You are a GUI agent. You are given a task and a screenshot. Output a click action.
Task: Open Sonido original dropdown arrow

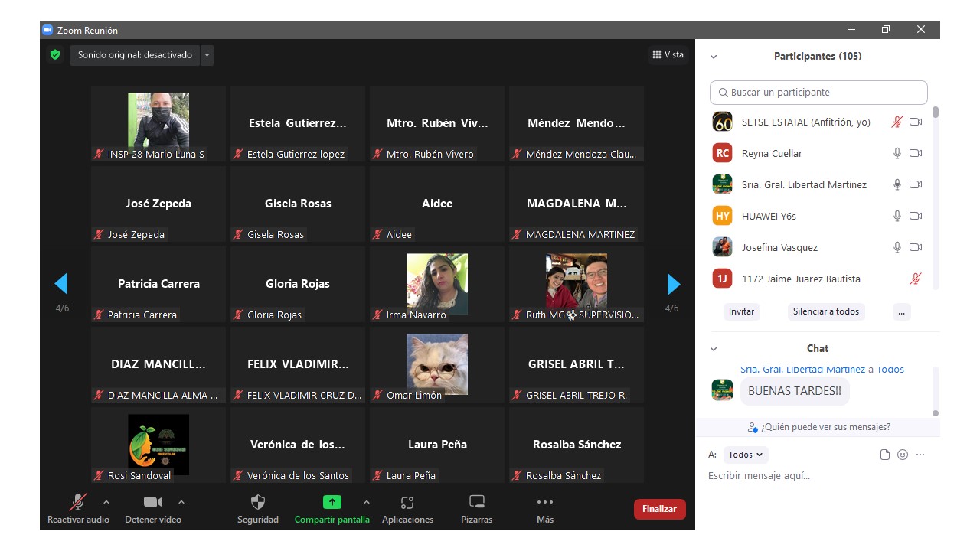click(207, 55)
